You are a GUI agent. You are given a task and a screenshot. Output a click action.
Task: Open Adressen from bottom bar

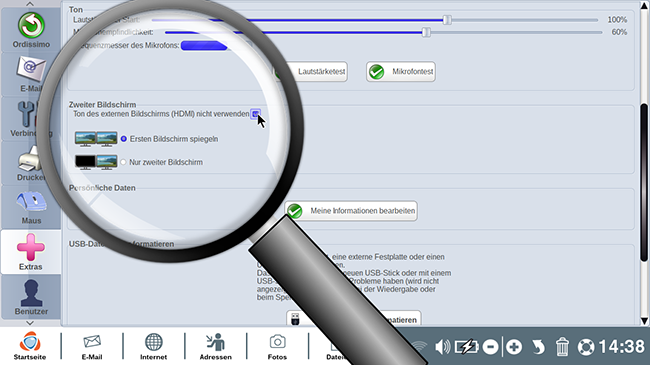coord(216,346)
